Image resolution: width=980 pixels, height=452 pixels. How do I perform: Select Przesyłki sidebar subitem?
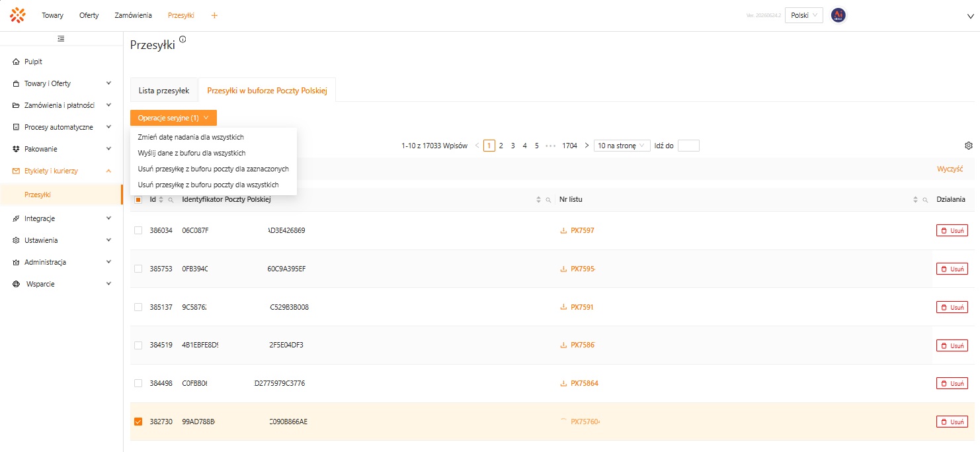[61, 195]
